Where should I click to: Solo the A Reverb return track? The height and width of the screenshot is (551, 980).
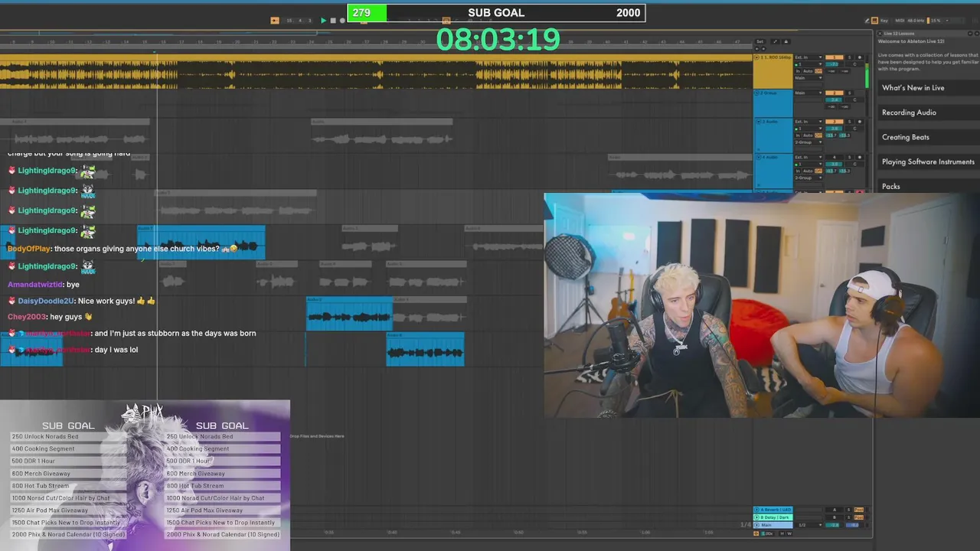(x=848, y=510)
